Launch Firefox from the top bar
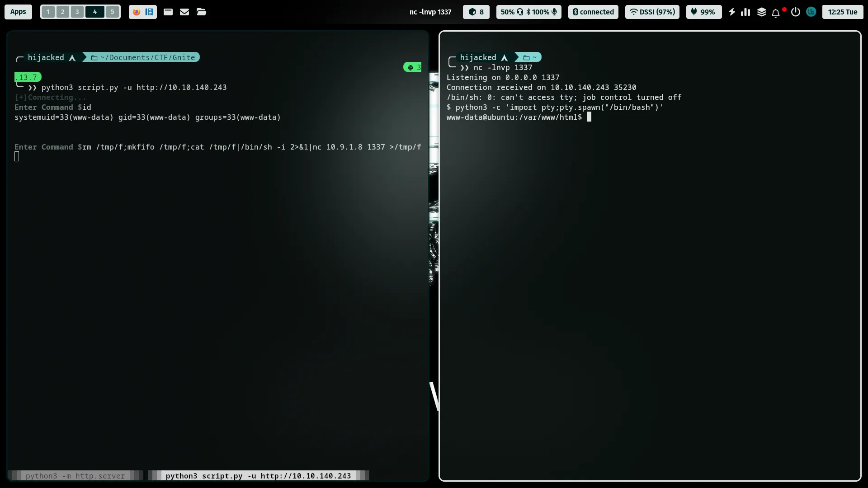Screen dimensions: 868x488 (x=136, y=12)
